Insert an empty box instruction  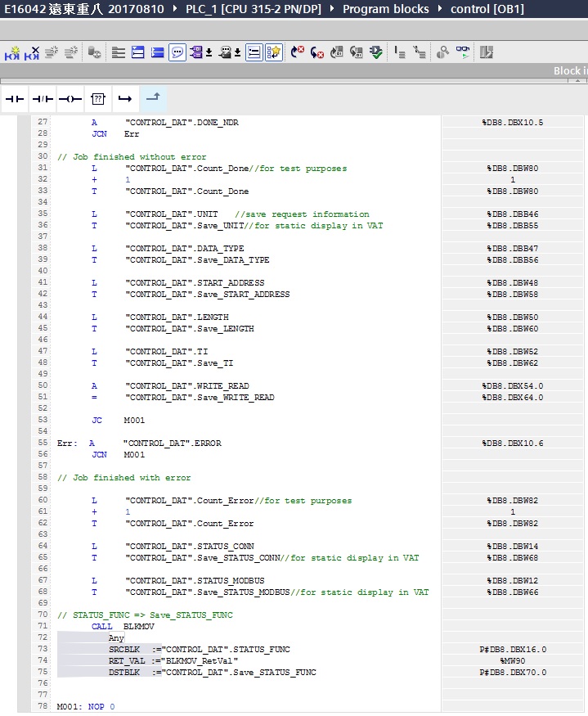[97, 98]
